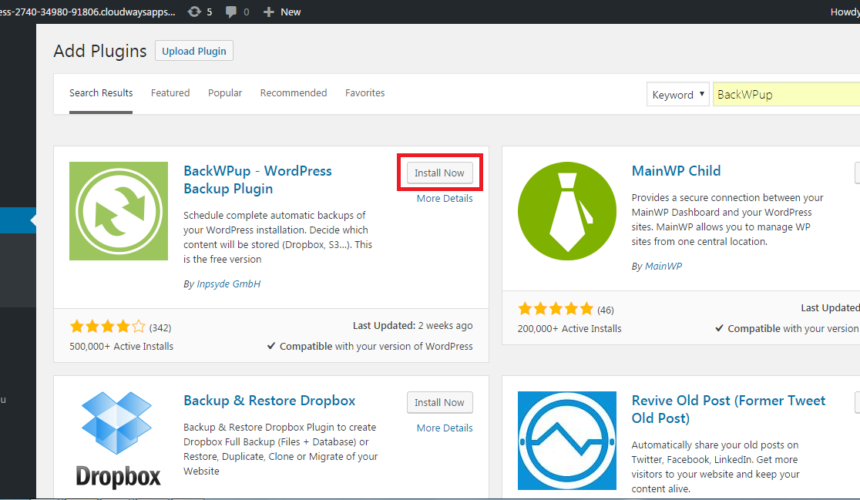The width and height of the screenshot is (860, 500).
Task: Click BackWPup's "Compatible with your version of WordPress" text
Action: point(376,346)
